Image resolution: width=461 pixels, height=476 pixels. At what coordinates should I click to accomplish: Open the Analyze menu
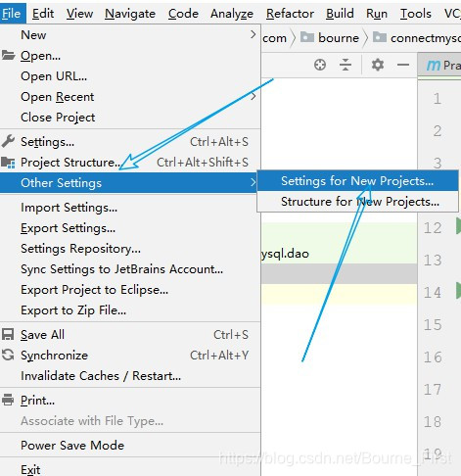point(232,14)
